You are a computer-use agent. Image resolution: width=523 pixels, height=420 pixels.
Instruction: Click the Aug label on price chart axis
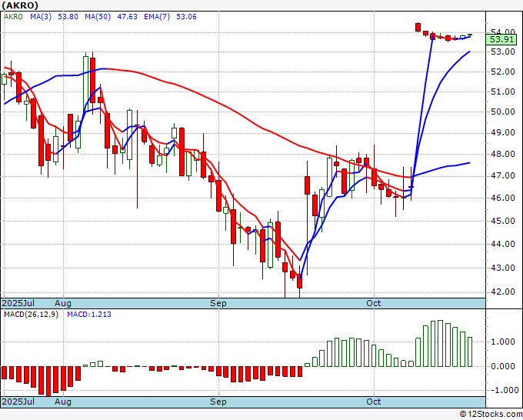tap(63, 303)
